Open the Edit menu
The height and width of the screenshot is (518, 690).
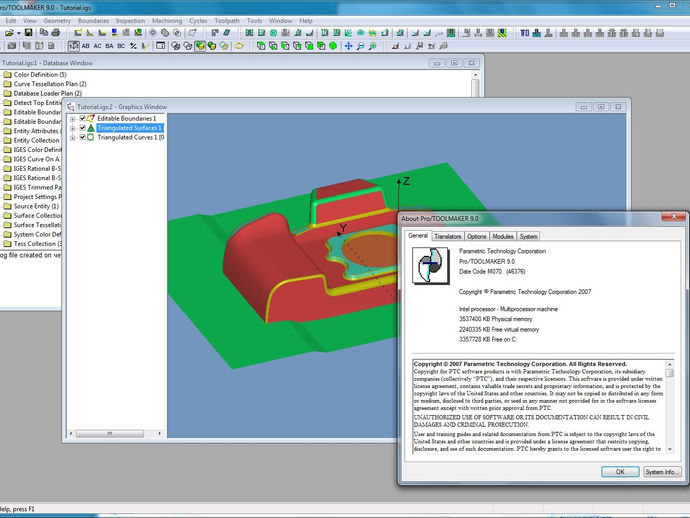click(x=11, y=21)
